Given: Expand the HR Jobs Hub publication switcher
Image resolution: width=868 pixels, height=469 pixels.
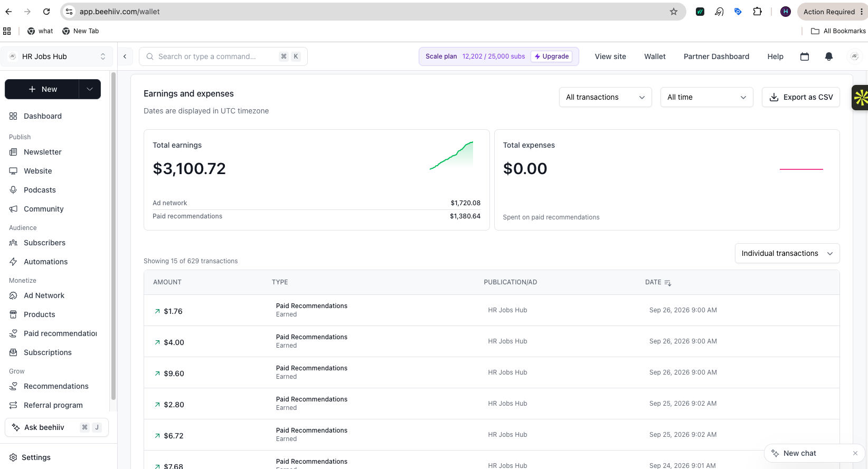Looking at the screenshot, I should [57, 56].
